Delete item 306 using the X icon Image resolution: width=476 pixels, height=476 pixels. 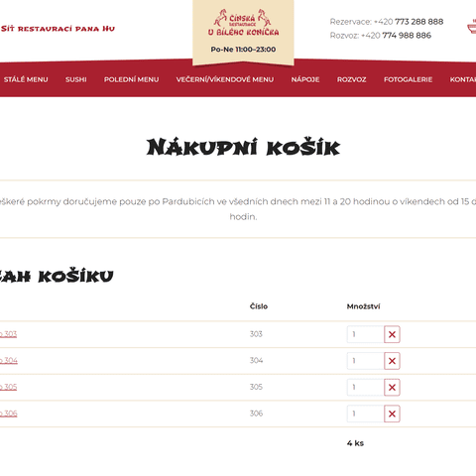click(392, 414)
